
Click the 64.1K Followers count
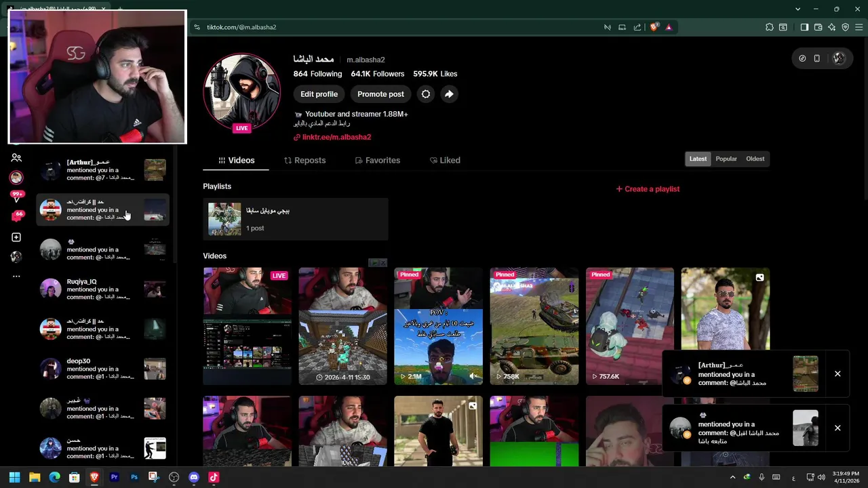378,74
